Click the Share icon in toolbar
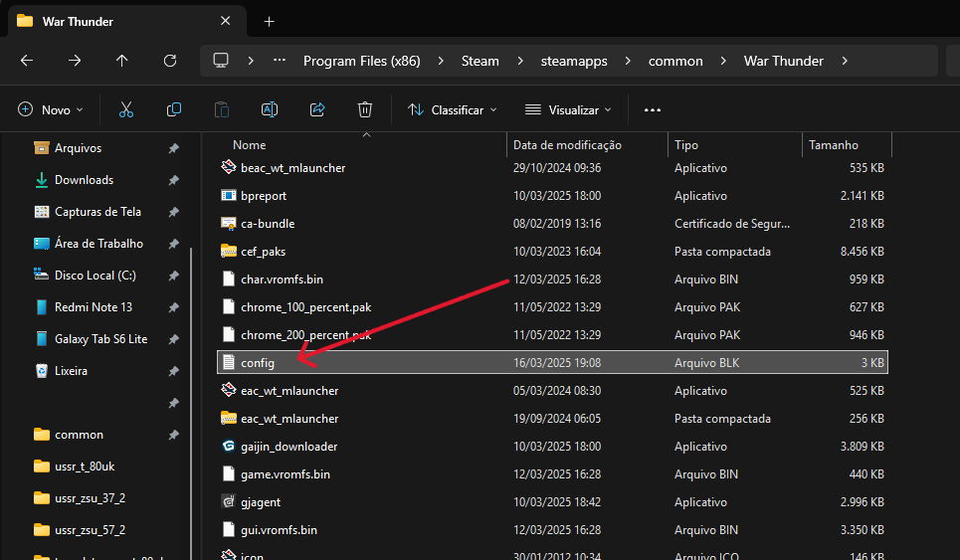This screenshot has width=960, height=560. coord(317,109)
